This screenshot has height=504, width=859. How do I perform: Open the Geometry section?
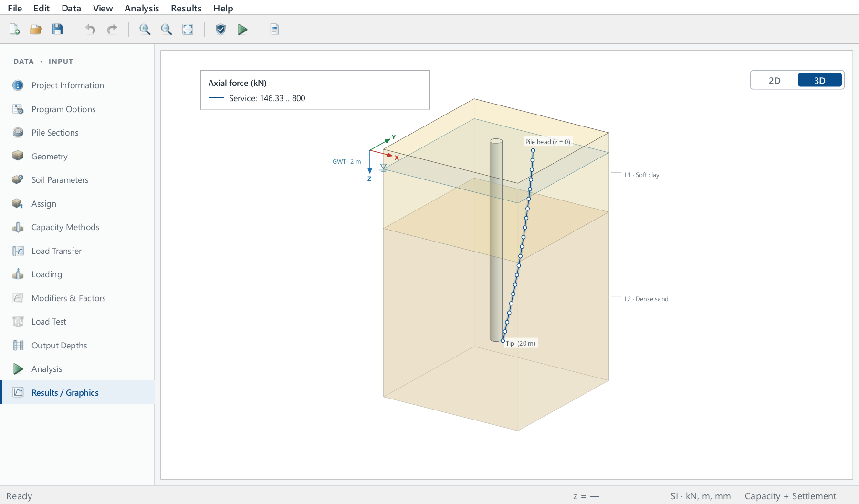click(x=77, y=157)
